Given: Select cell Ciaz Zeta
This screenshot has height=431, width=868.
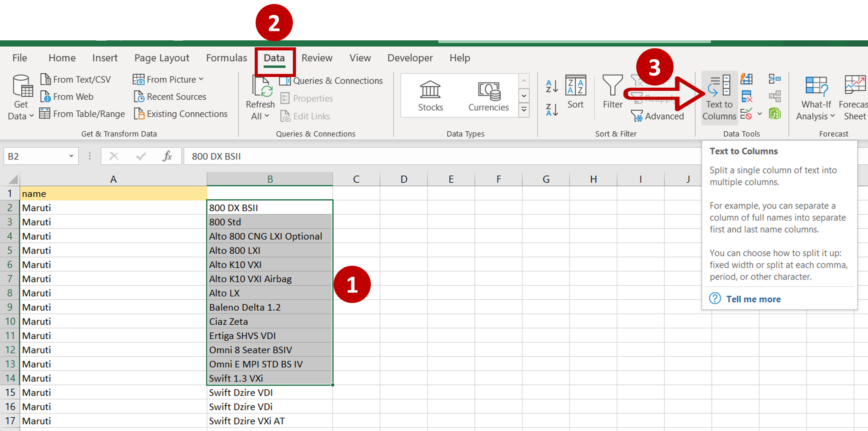Looking at the screenshot, I should pos(270,322).
